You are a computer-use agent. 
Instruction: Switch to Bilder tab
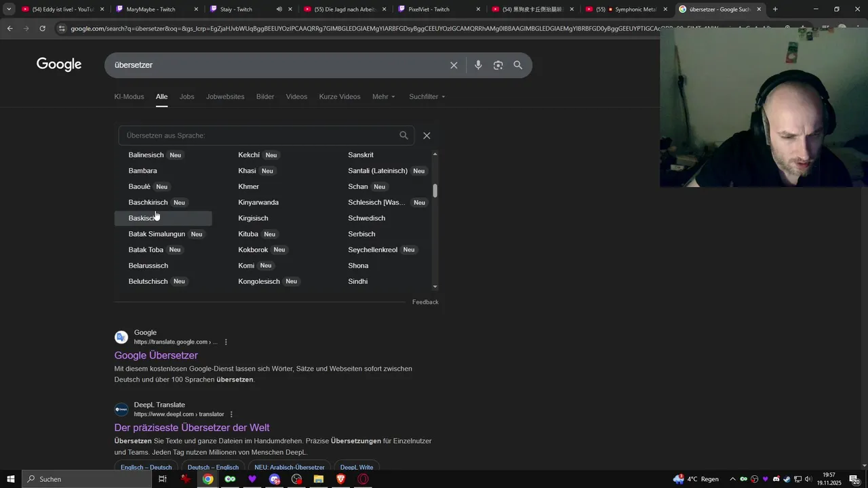coord(265,97)
